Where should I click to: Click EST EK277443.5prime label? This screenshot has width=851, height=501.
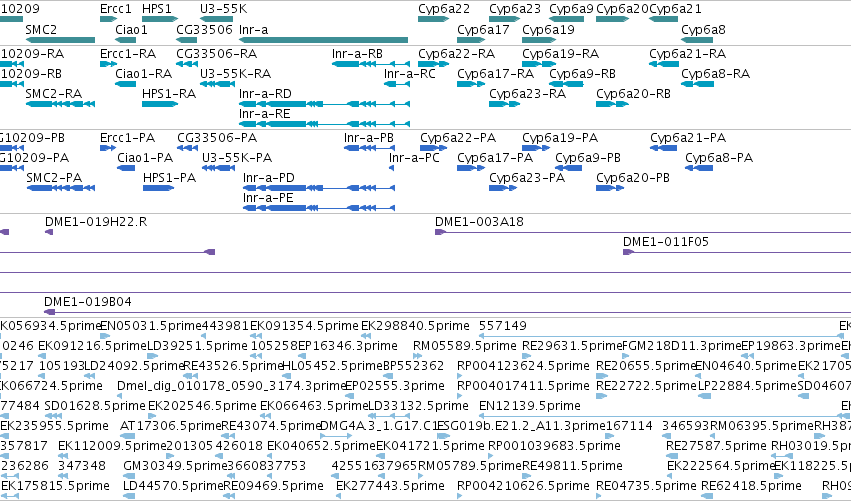click(x=387, y=485)
